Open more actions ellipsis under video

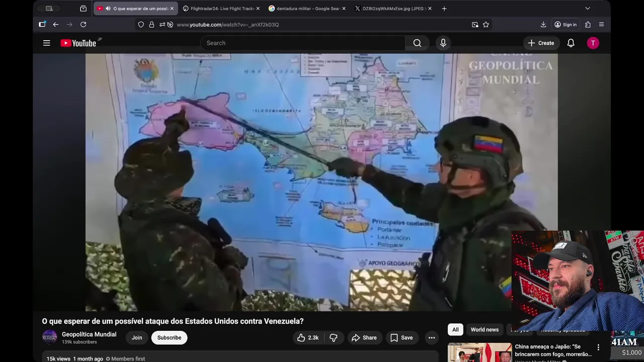click(432, 338)
